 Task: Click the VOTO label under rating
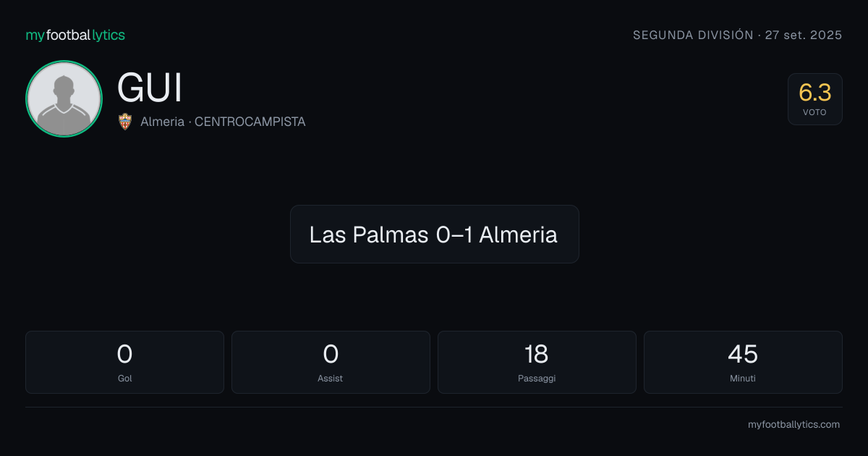pos(814,112)
